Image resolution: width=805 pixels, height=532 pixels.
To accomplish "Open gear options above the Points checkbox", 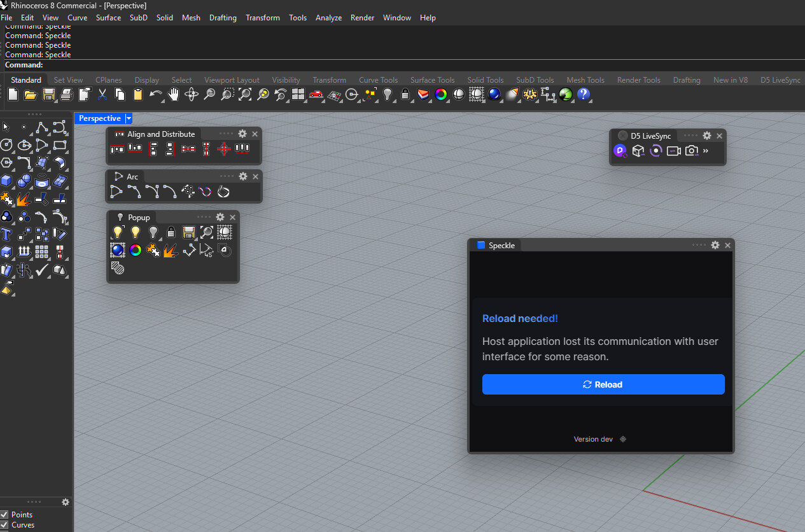I will 65,502.
